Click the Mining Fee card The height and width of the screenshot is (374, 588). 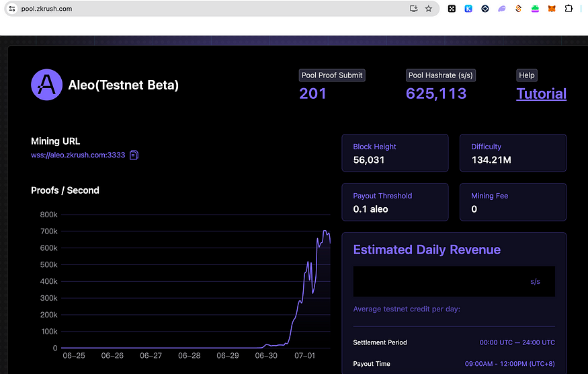513,202
